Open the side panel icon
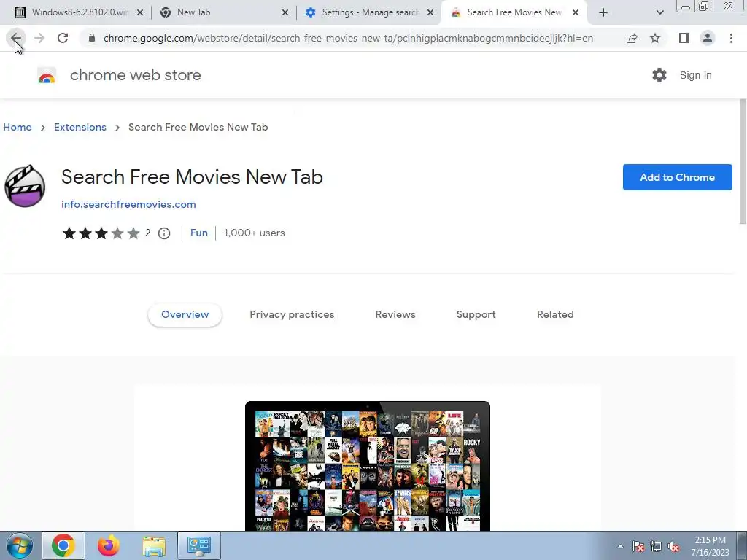 684,38
